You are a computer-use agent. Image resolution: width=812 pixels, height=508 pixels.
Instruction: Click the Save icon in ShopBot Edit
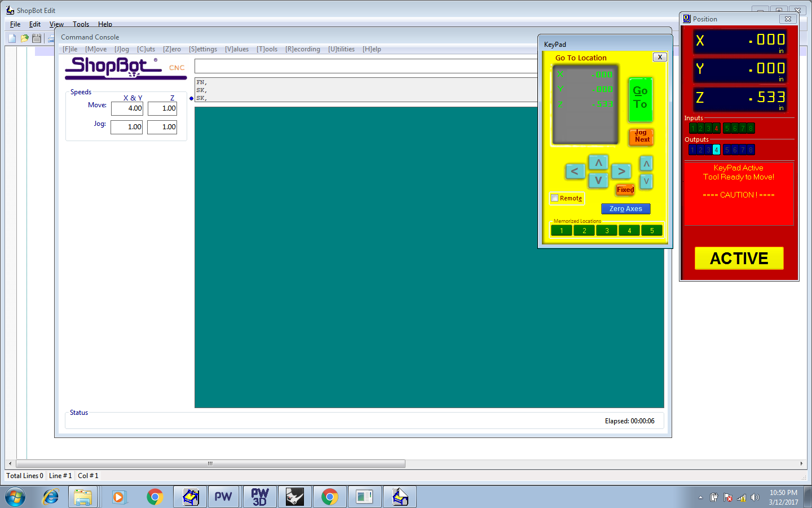[37, 38]
